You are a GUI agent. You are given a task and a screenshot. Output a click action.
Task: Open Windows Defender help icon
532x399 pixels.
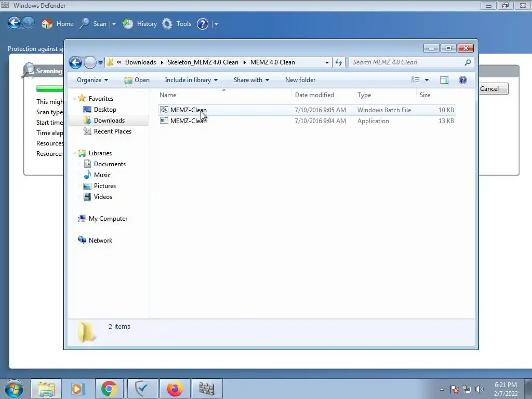203,24
